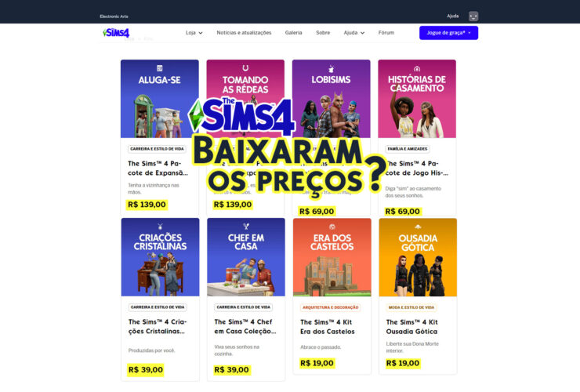Click The Sims 4 logo in navigation bar
The height and width of the screenshot is (392, 580).
point(116,33)
